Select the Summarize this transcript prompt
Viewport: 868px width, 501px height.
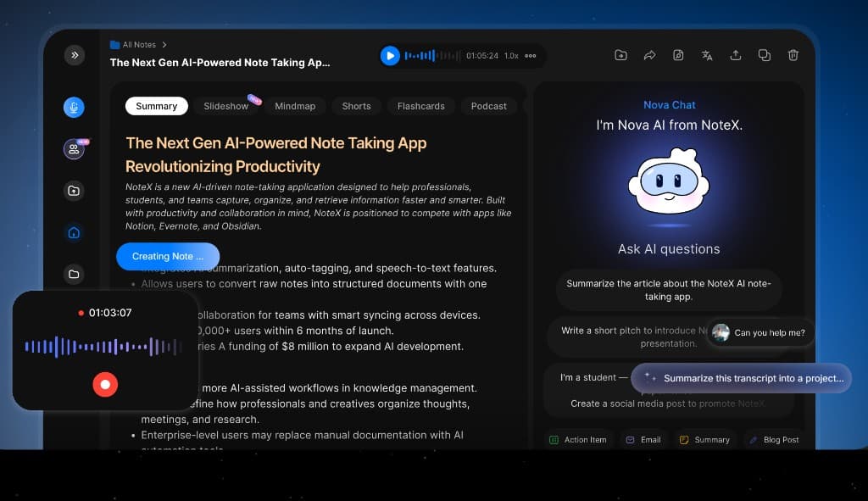tap(741, 379)
